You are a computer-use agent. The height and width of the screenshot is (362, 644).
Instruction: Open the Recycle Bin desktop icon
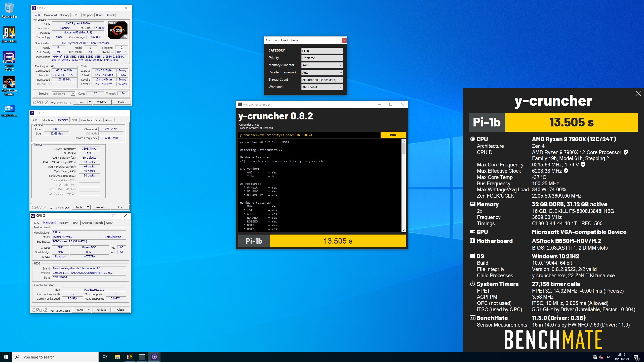pos(9,10)
